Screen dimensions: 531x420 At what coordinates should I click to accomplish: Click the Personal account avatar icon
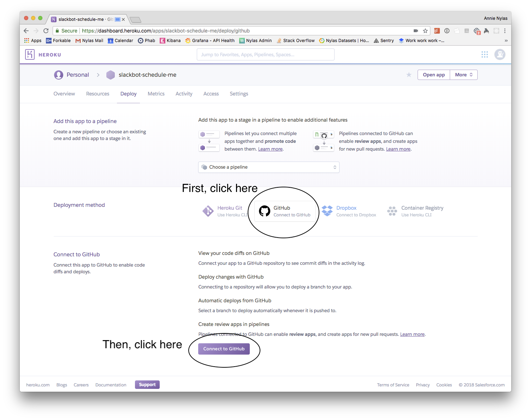[x=58, y=75]
